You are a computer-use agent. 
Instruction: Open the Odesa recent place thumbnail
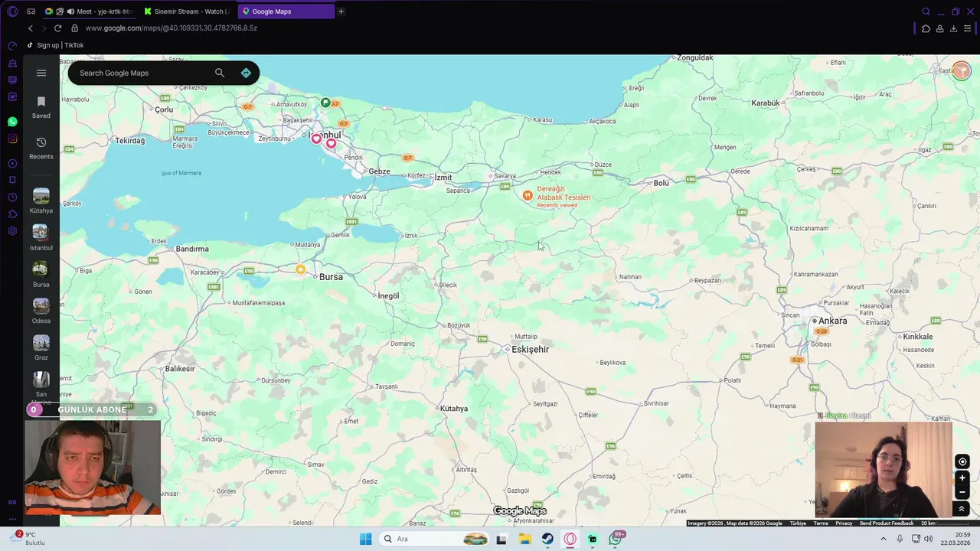41,306
